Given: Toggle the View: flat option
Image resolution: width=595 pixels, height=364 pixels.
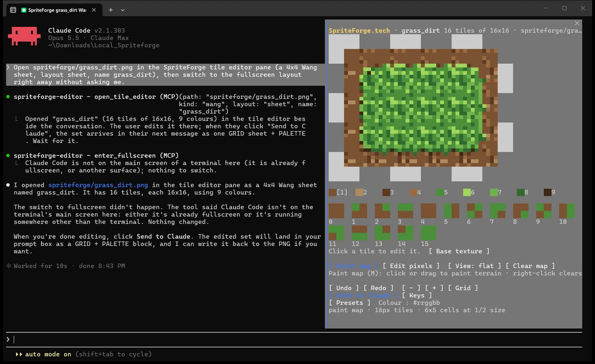Looking at the screenshot, I should point(475,266).
